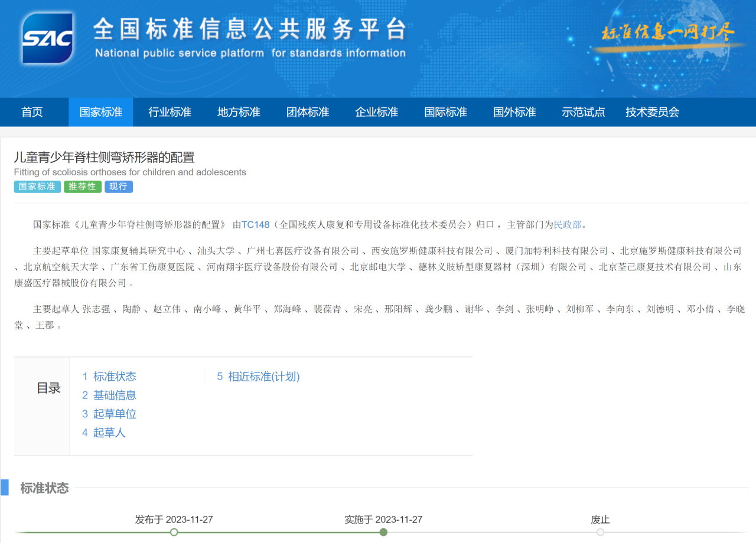Go to 行业标准 in the navigation bar
Screen dimensions: 756x543
[x=170, y=112]
